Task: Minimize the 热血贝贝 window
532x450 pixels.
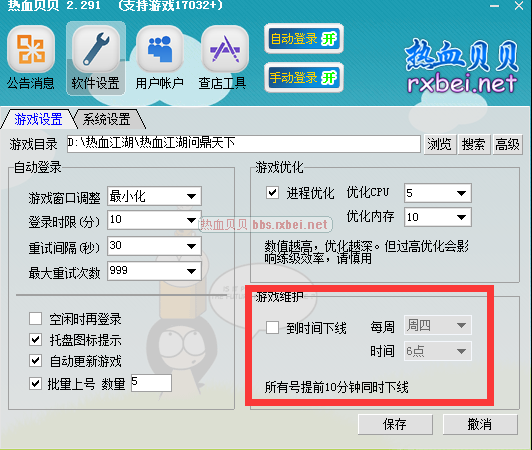Action: coord(494,6)
